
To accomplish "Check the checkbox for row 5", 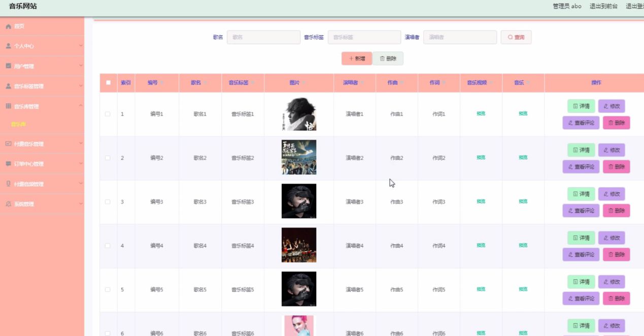I will pos(108,289).
